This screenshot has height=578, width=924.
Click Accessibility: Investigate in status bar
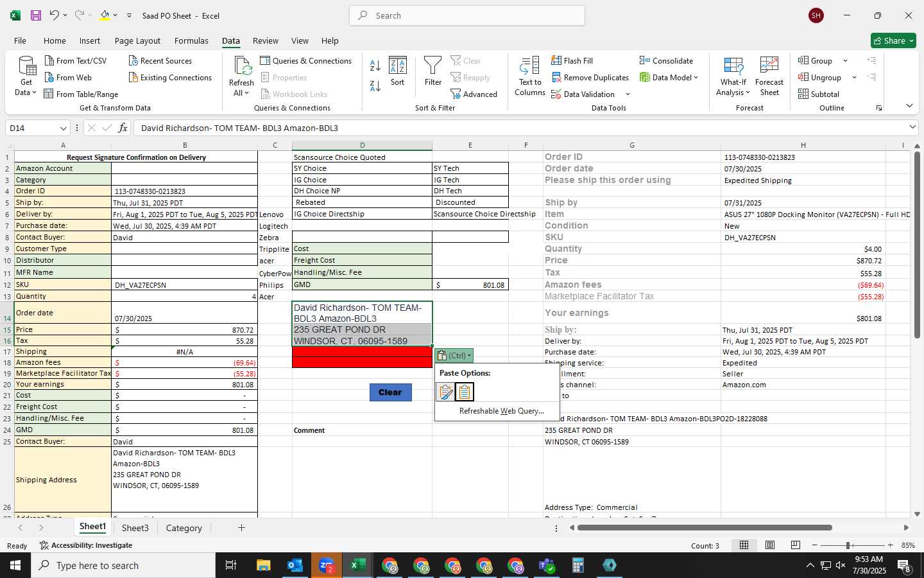86,545
